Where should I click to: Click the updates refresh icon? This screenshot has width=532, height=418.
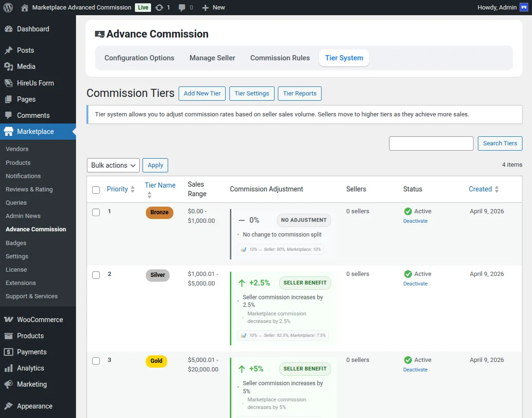(x=159, y=8)
